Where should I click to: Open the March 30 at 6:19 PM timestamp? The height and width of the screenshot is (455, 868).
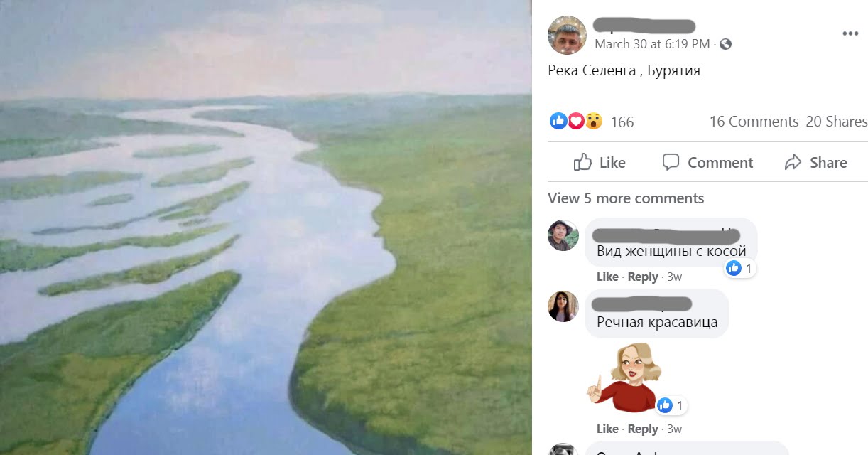click(652, 44)
